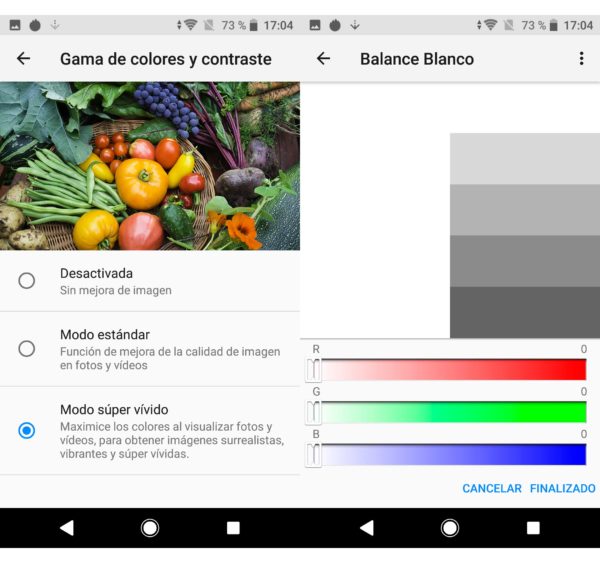
Task: Tap the right screen's Android back navigation button
Action: click(367, 528)
